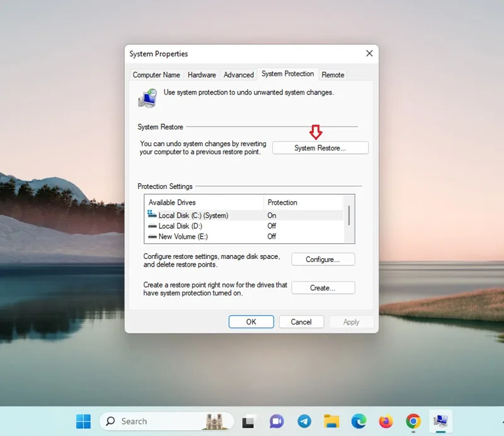Click the taskbar Search box

[x=167, y=422]
